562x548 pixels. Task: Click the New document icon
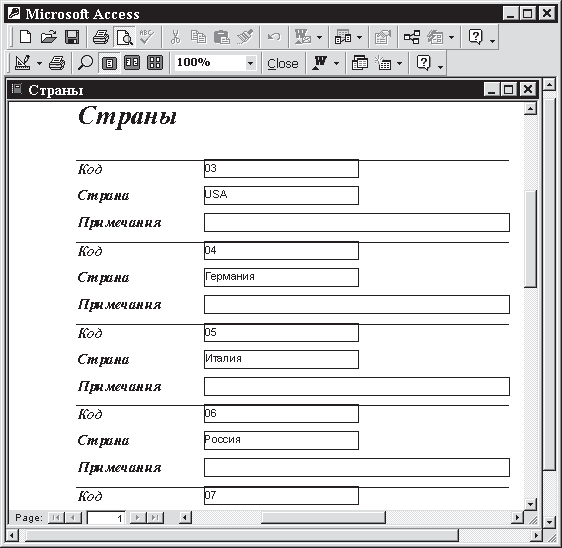[x=25, y=37]
